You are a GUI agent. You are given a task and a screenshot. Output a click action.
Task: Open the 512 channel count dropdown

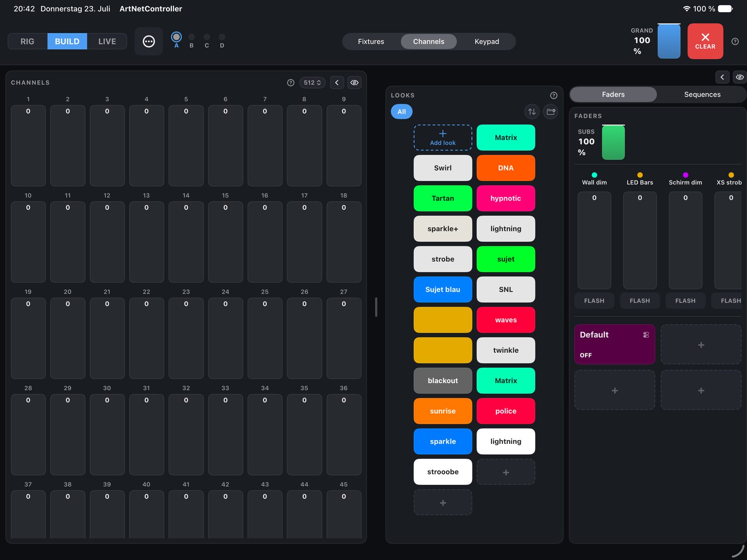312,83
